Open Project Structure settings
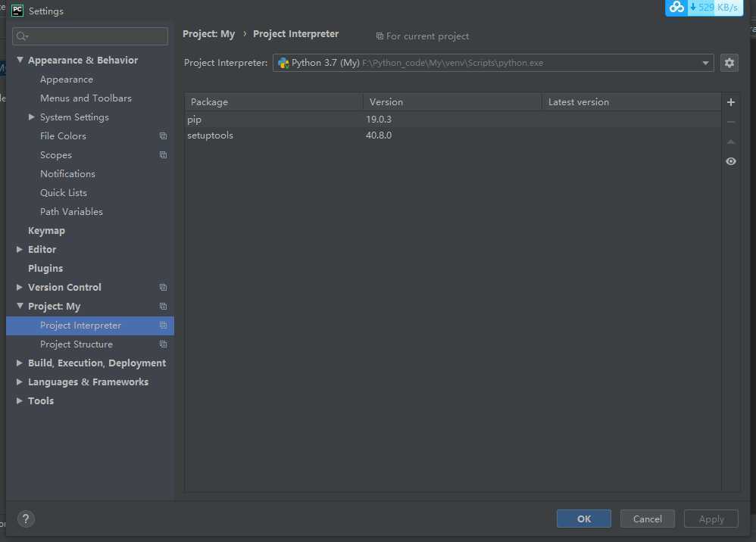 77,344
